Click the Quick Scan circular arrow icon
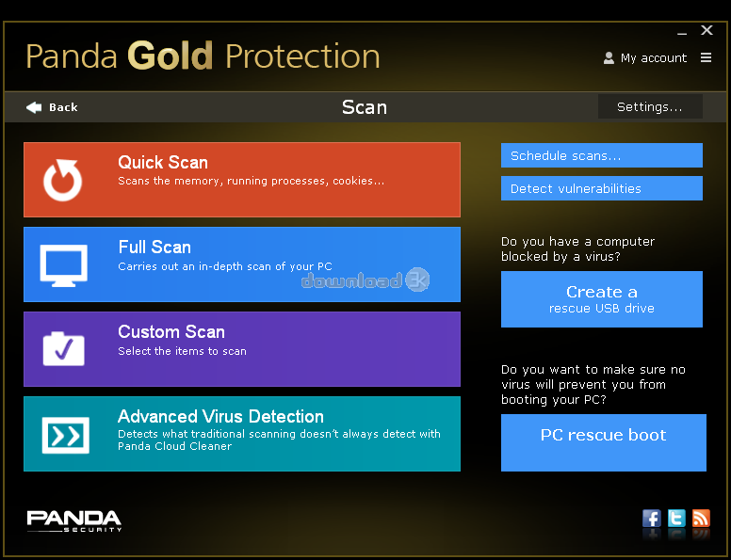 (x=62, y=180)
